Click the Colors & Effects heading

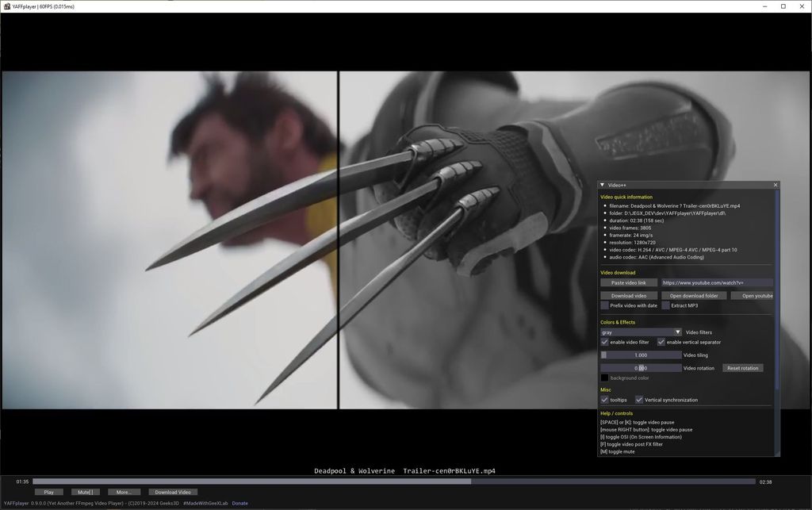point(617,323)
